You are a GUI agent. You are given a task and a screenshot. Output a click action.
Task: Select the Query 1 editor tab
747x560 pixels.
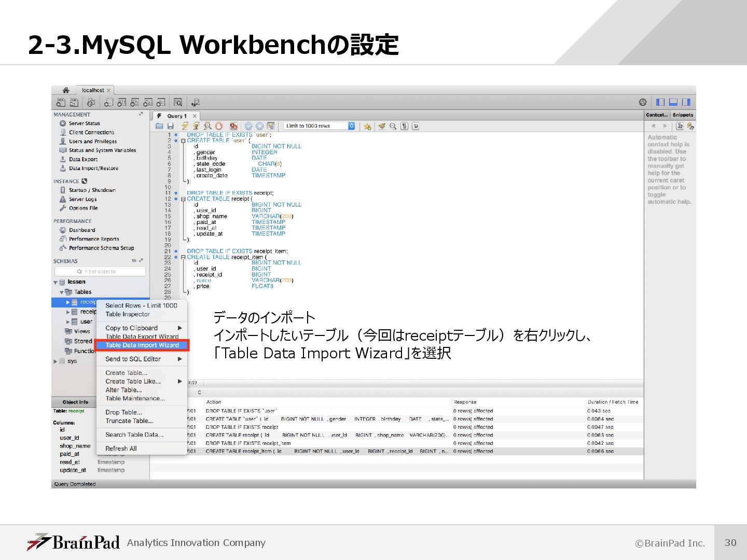pyautogui.click(x=176, y=116)
